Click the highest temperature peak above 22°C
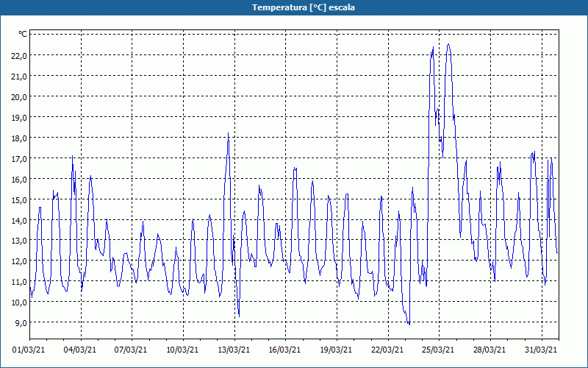This screenshot has width=588, height=368. pos(448,44)
